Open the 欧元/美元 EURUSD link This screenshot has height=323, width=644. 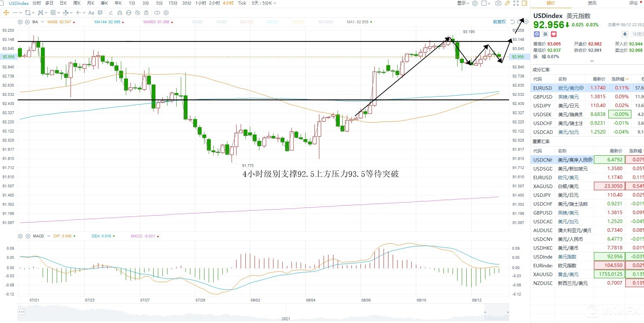pos(568,88)
